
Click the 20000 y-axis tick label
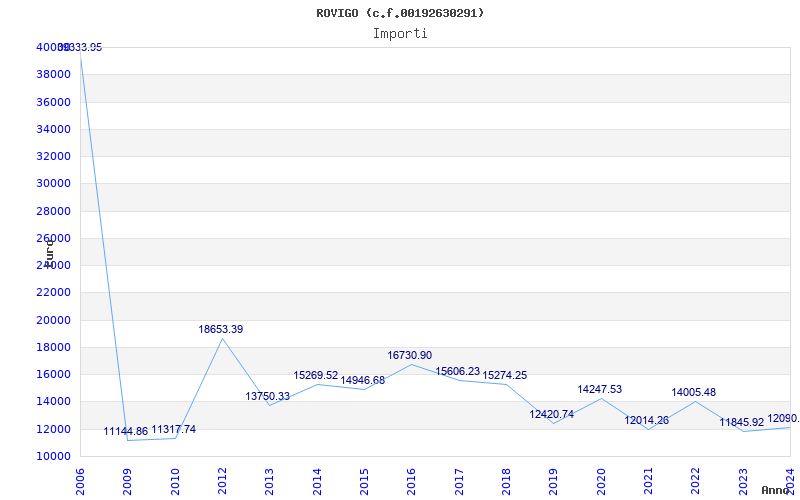52,320
